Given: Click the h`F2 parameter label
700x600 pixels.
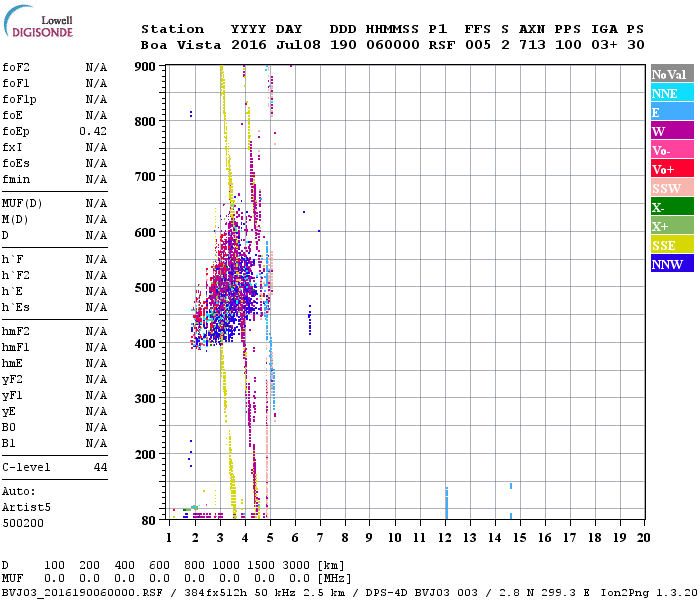Looking at the screenshot, I should (16, 275).
